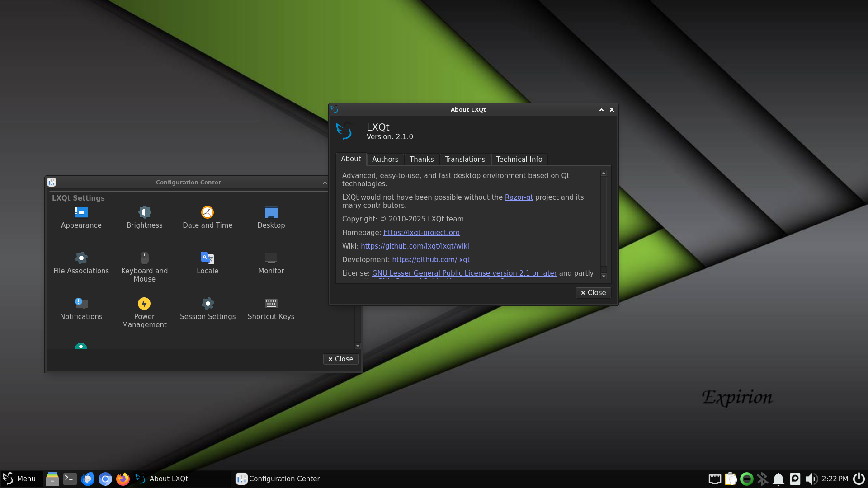Open the Brightness settings icon
The height and width of the screenshot is (488, 868).
pyautogui.click(x=144, y=218)
